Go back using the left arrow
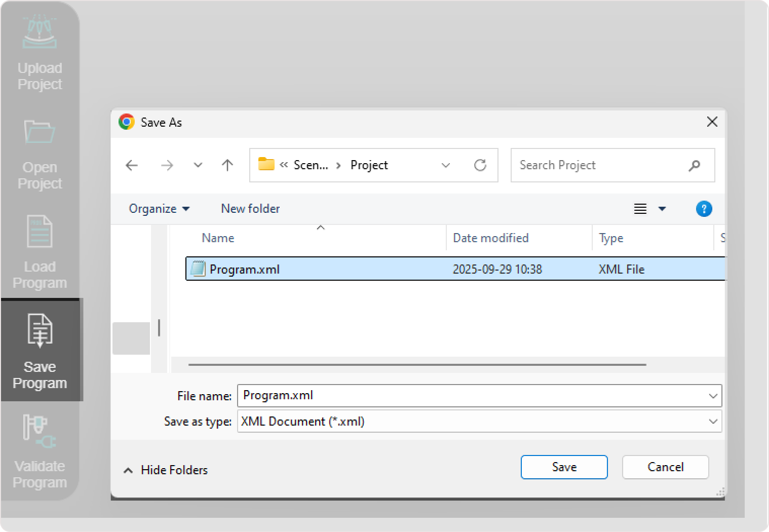769x532 pixels. point(132,165)
